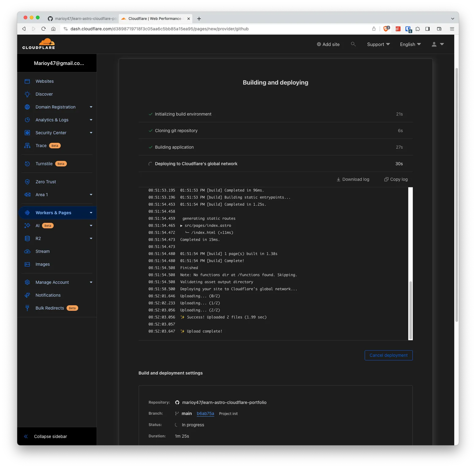Click the search magnifier in header

point(353,44)
